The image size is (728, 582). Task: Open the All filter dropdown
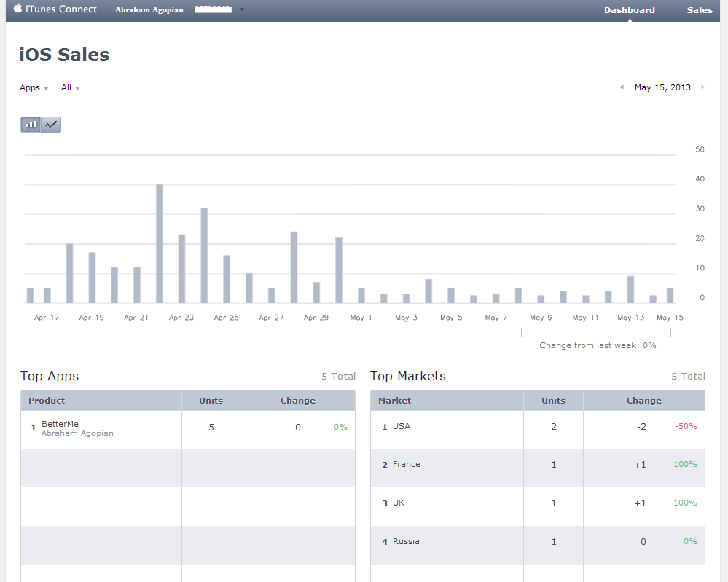(70, 88)
